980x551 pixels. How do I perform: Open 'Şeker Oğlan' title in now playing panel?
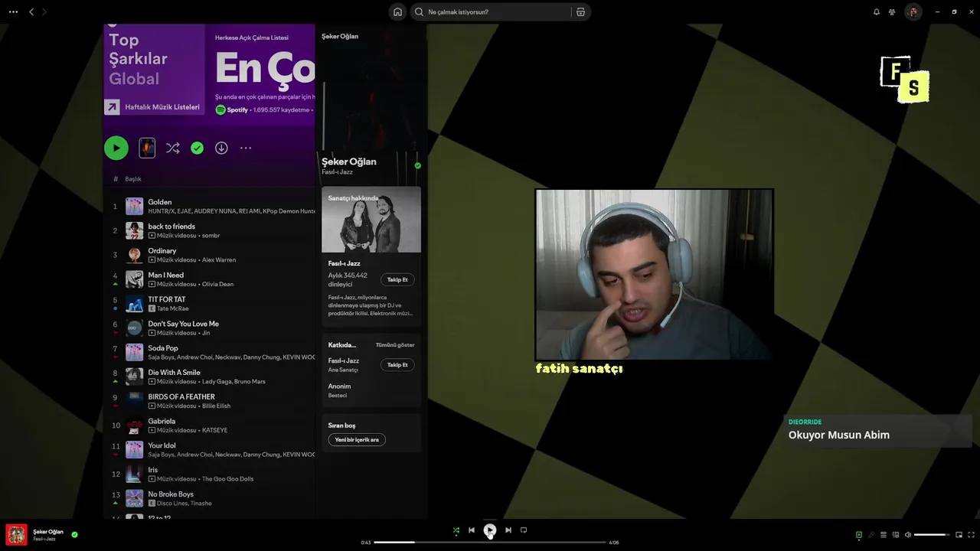pos(349,162)
